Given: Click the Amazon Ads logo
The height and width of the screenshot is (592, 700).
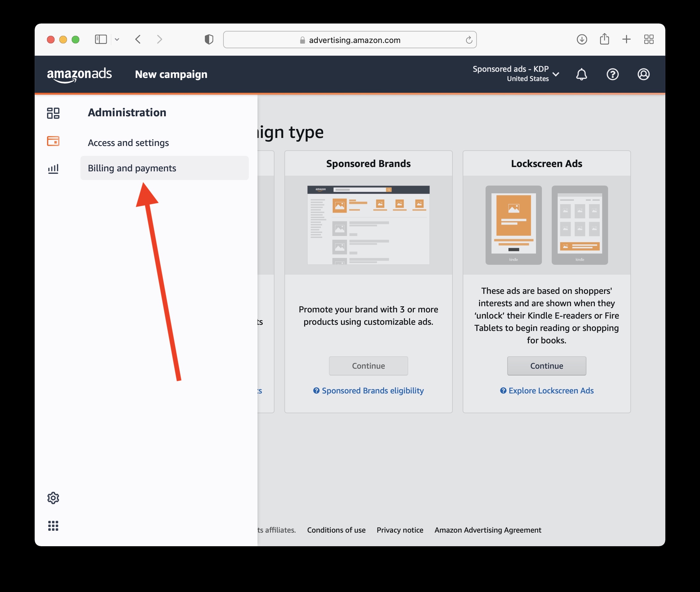Looking at the screenshot, I should click(x=79, y=75).
